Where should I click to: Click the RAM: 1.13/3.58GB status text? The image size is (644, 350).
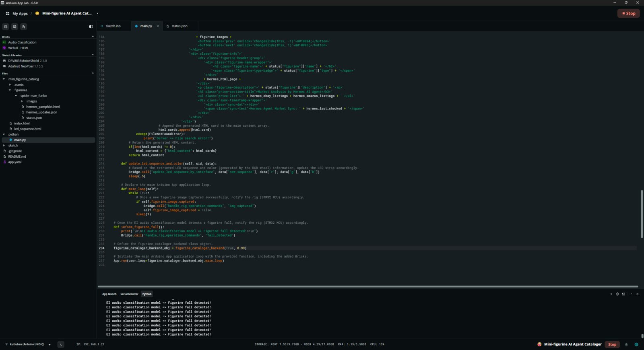(352, 344)
